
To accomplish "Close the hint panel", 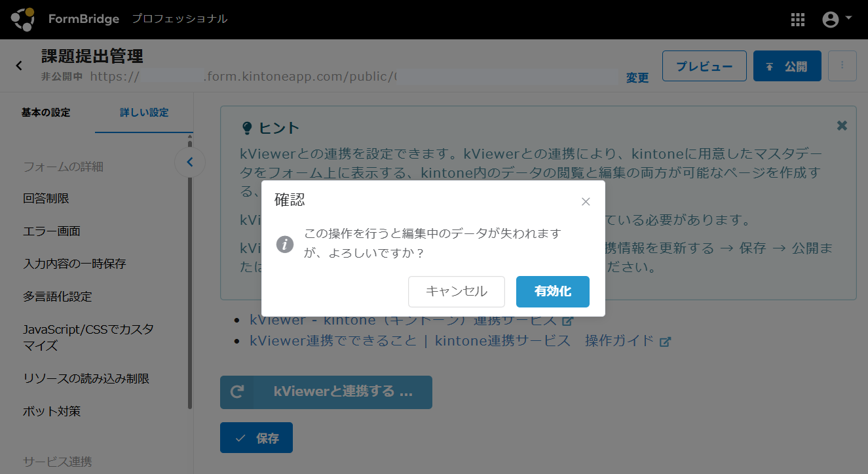I will (x=842, y=126).
